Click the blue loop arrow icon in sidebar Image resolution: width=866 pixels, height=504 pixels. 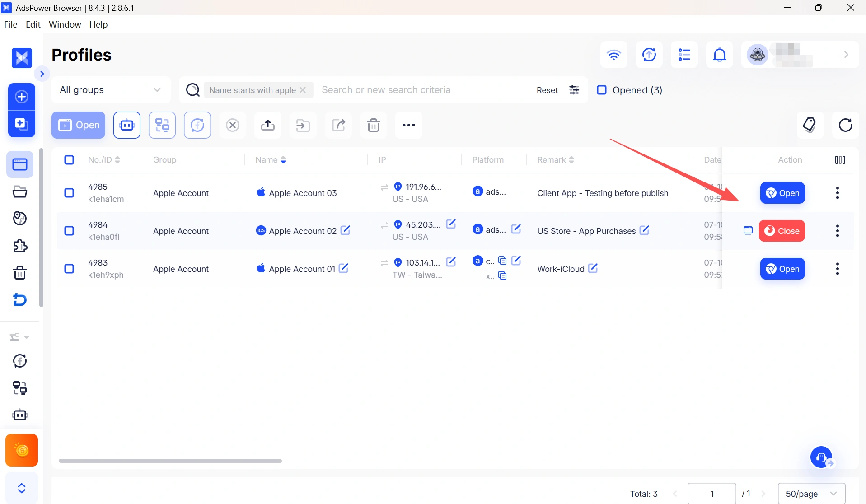click(x=20, y=300)
